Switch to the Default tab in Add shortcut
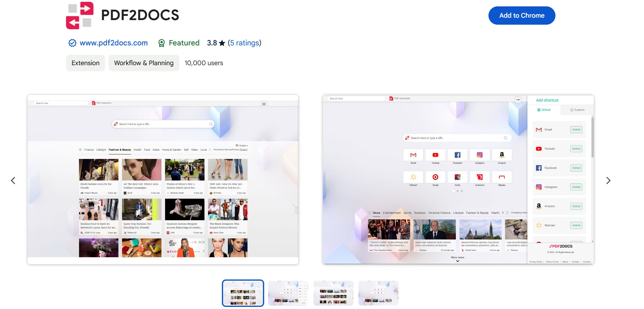644x309 pixels. click(x=544, y=110)
